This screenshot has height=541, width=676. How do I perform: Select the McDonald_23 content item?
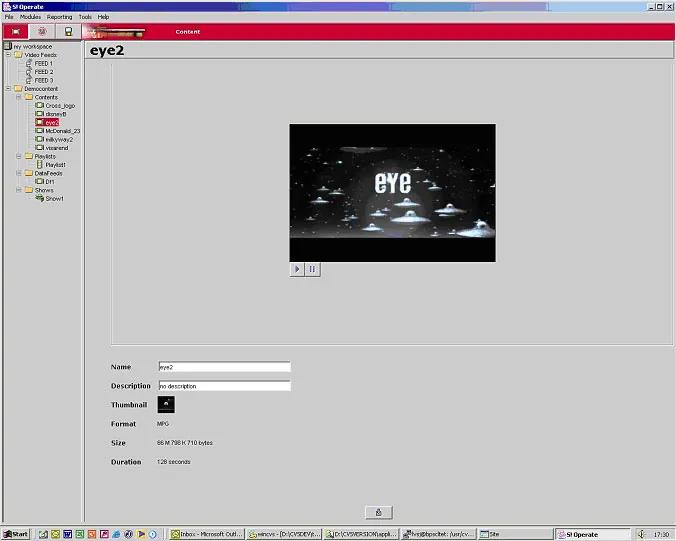coord(62,131)
